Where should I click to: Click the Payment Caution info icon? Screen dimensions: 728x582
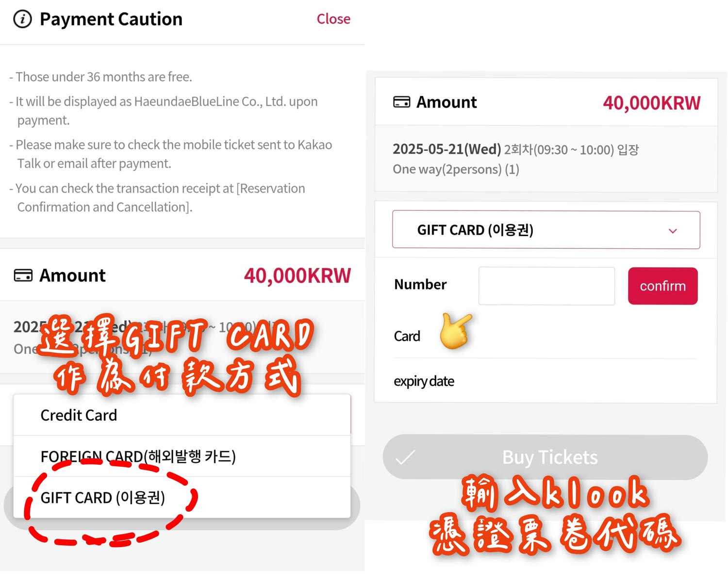click(22, 19)
